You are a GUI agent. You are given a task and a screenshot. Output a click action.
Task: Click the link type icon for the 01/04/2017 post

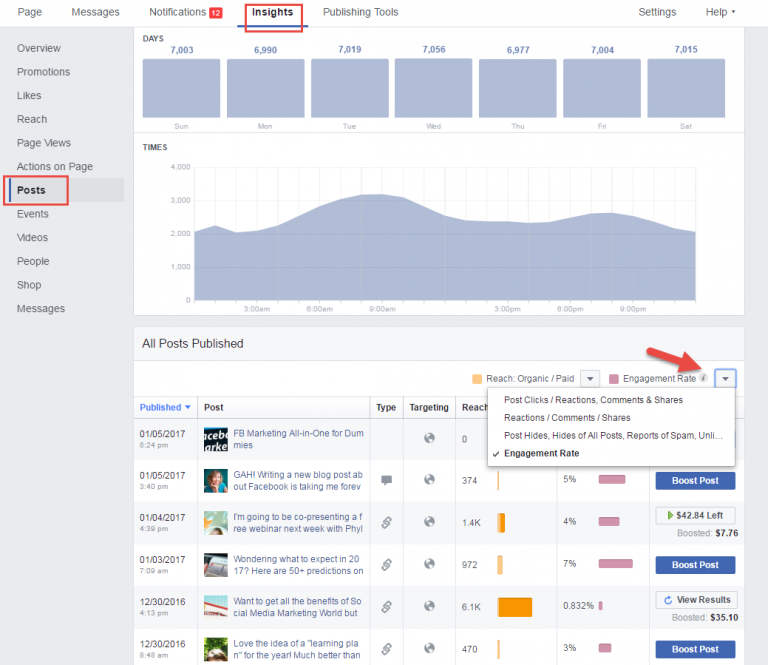tap(386, 522)
